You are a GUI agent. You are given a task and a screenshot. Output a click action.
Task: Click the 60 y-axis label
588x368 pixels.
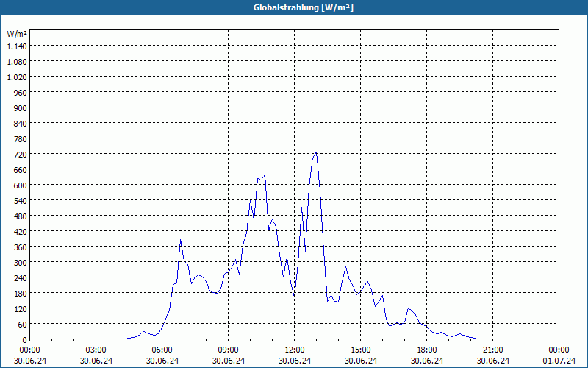(x=23, y=325)
